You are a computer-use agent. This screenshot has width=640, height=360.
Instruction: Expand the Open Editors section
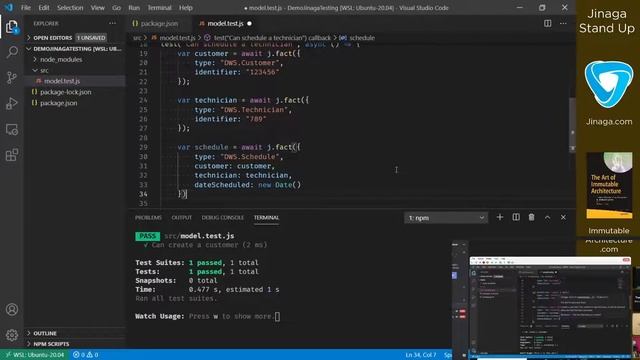[53, 38]
